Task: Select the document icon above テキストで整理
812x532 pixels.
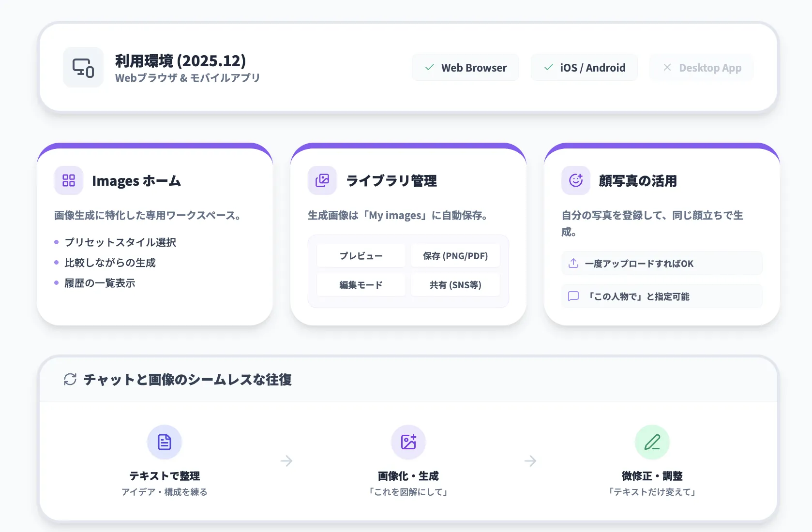Action: (x=165, y=442)
